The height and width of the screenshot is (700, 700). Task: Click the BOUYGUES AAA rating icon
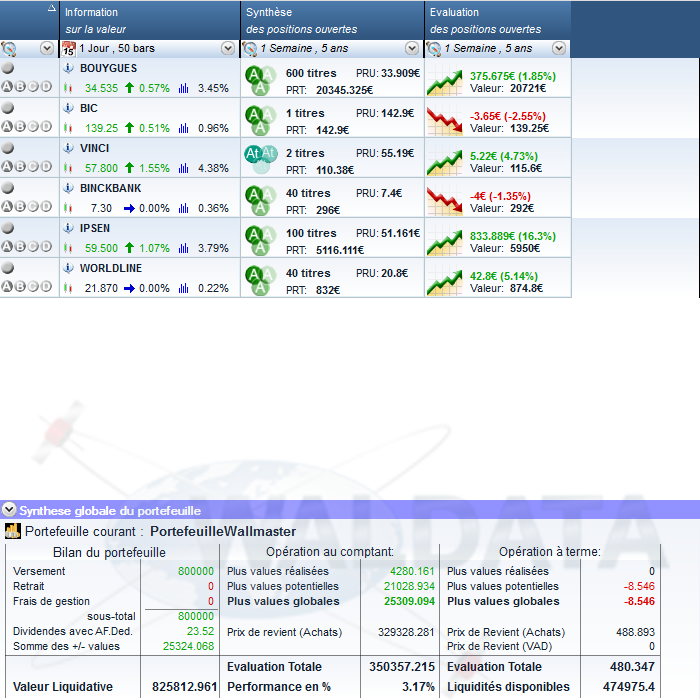tap(260, 80)
